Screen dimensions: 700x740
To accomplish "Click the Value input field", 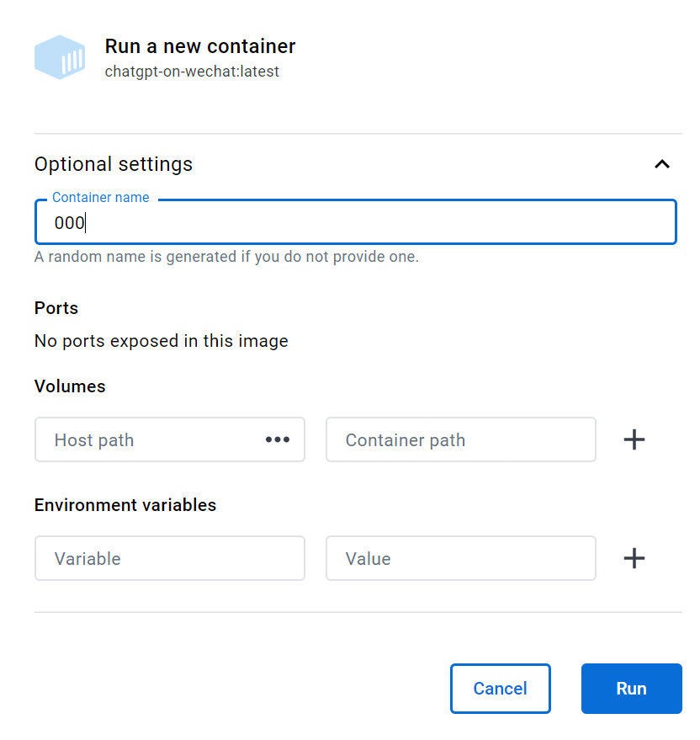I will [x=460, y=558].
